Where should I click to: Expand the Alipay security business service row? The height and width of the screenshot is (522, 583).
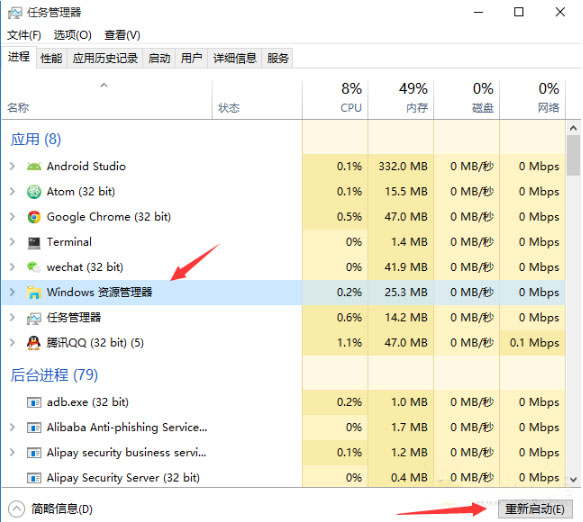point(12,452)
